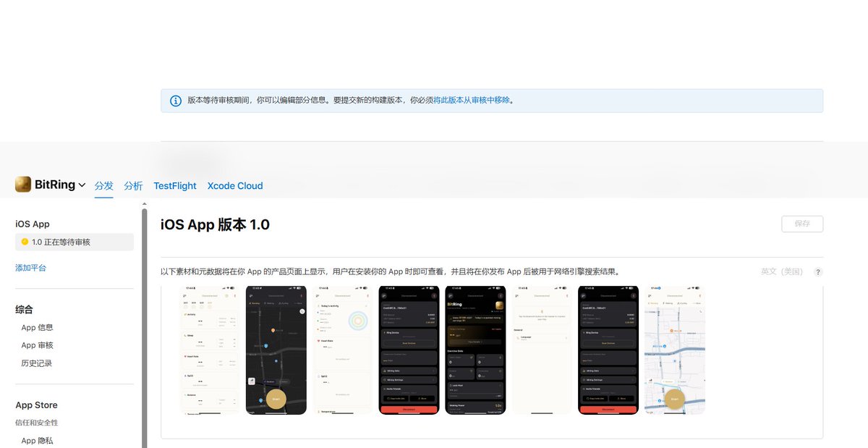Expand the BitRing app switcher chevron
This screenshot has width=868, height=448.
coord(82,186)
